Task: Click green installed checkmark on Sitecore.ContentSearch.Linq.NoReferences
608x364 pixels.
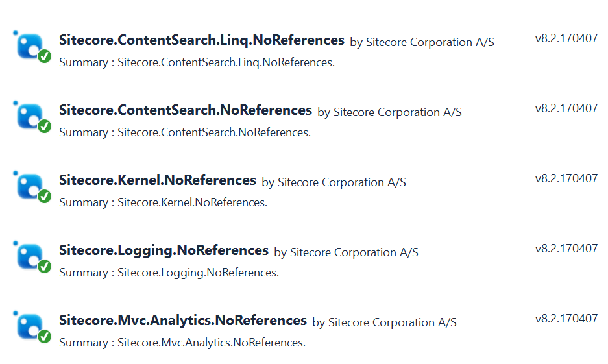Action: click(x=44, y=56)
